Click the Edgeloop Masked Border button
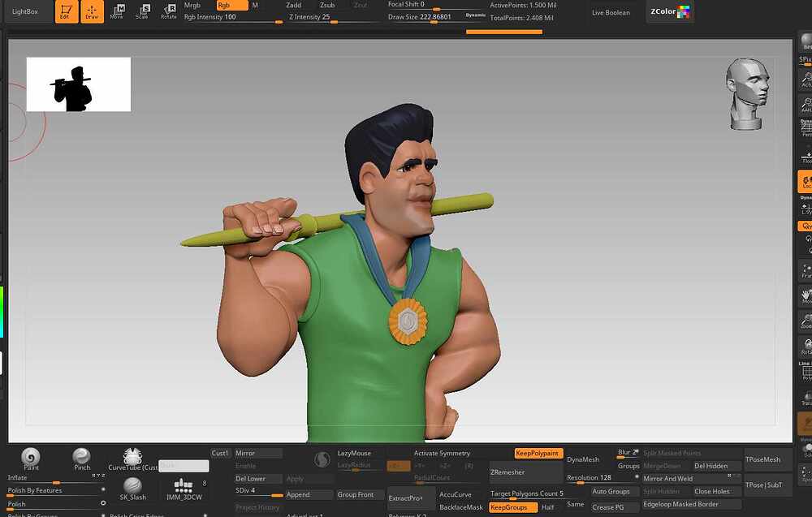Viewport: 812px width, 517px height. point(692,504)
